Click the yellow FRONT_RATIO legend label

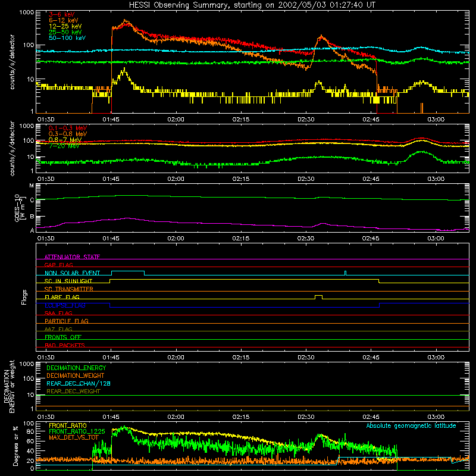coord(68,425)
